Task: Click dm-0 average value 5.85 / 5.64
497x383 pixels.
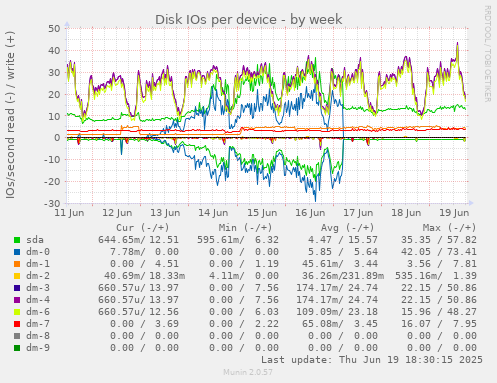Action: point(343,252)
